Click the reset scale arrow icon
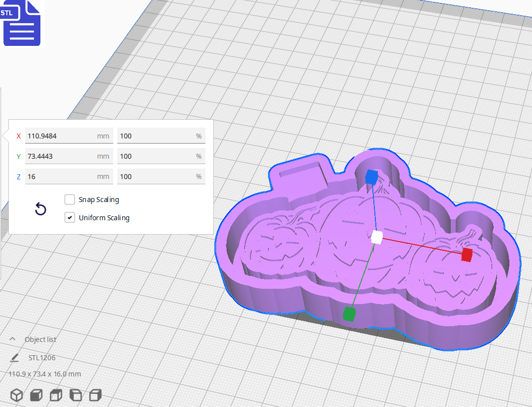The image size is (532, 407). coord(40,209)
